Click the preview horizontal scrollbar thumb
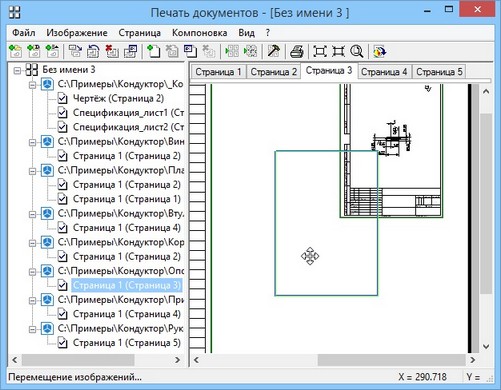 click(x=391, y=360)
